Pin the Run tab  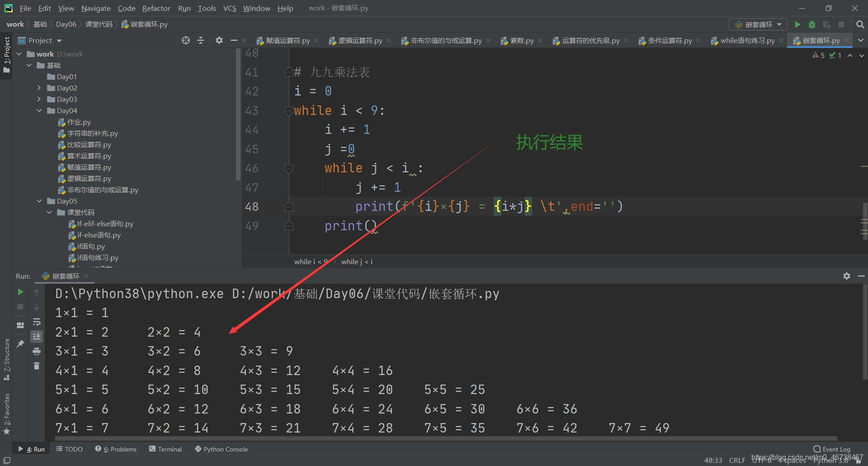pos(20,344)
